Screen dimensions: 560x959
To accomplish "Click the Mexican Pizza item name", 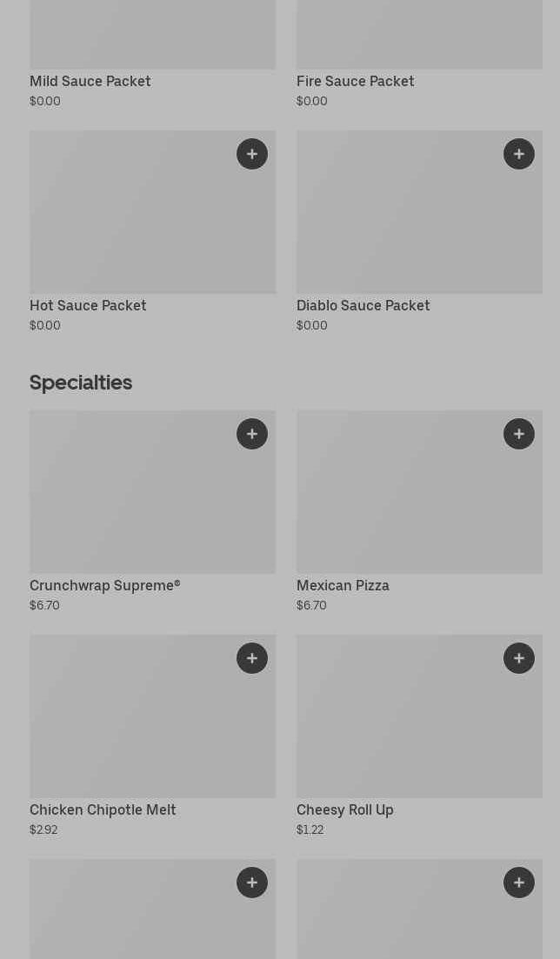I will (x=343, y=586).
